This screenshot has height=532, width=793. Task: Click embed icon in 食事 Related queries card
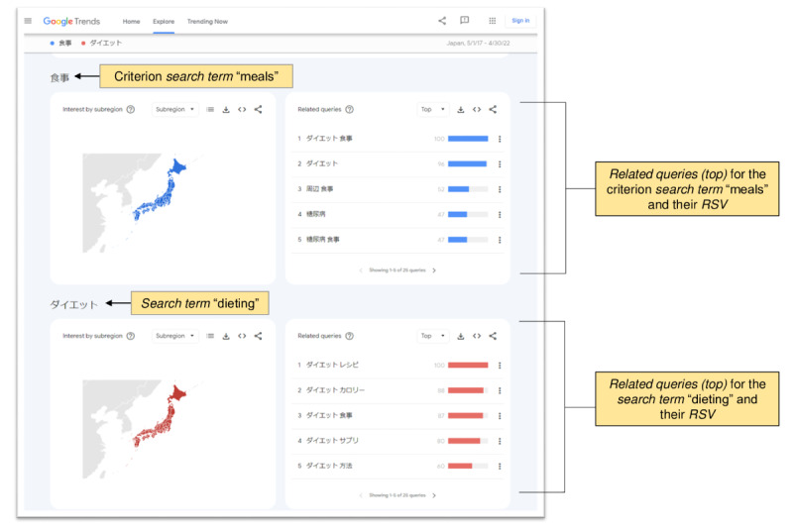tap(477, 110)
